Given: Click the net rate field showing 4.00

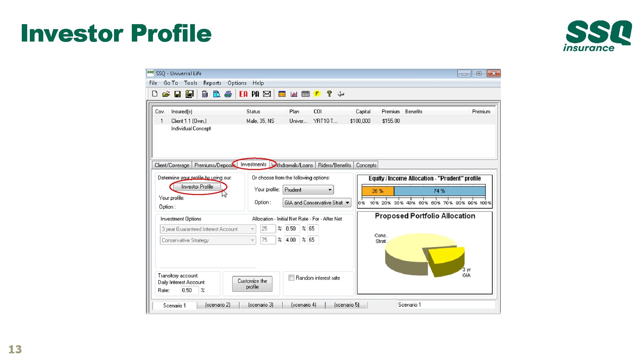Looking at the screenshot, I should click(292, 240).
